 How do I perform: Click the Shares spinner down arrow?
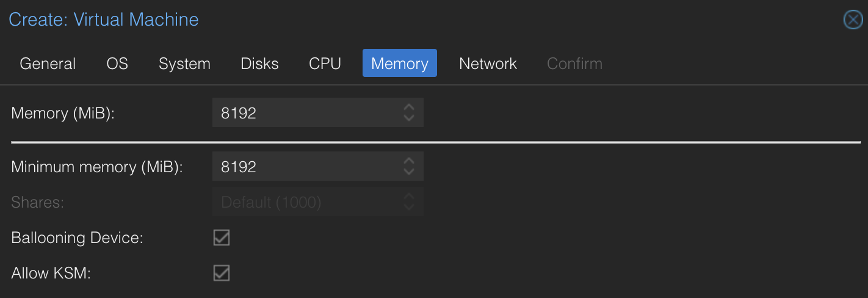pyautogui.click(x=409, y=208)
